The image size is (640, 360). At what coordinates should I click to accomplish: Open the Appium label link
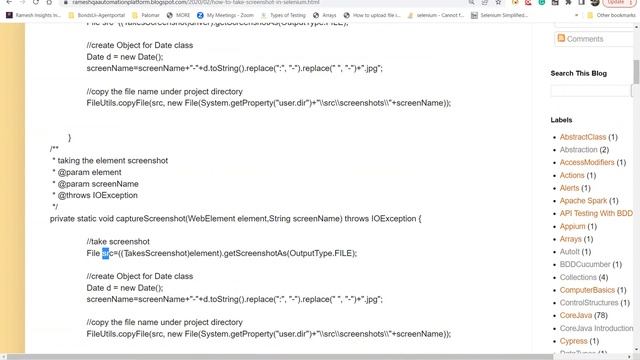pyautogui.click(x=572, y=226)
